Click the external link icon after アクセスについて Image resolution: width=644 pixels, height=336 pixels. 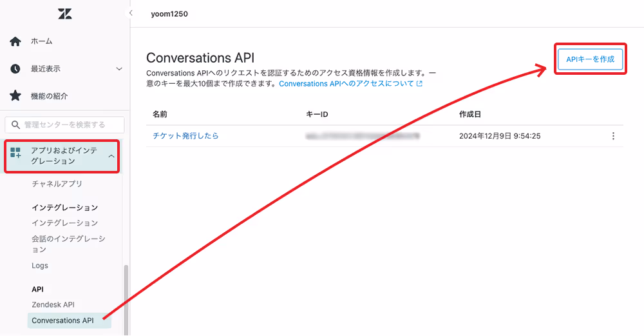click(419, 83)
